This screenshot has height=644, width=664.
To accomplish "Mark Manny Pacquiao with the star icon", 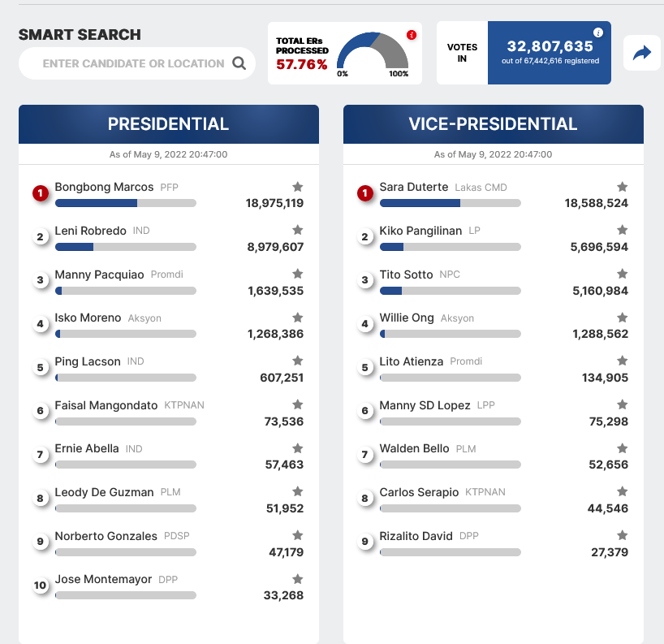I will 298,274.
